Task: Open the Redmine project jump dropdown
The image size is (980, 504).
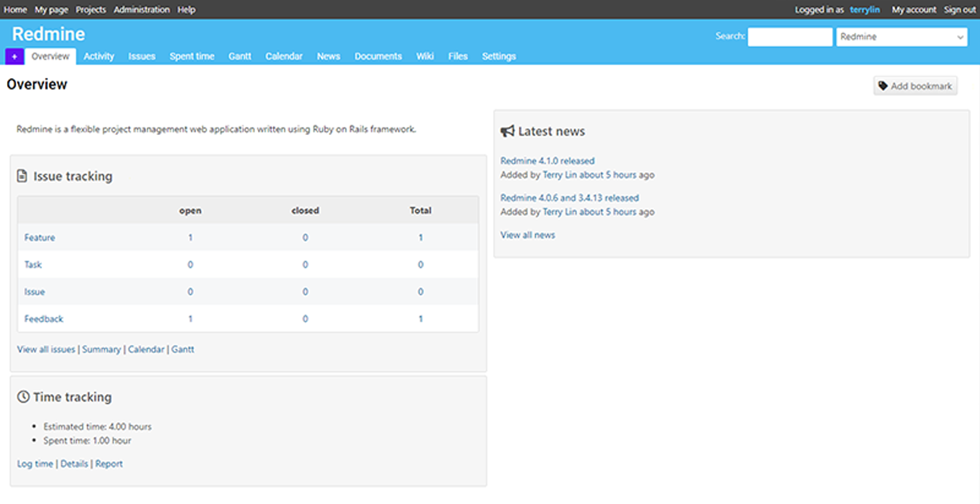Action: click(x=901, y=37)
